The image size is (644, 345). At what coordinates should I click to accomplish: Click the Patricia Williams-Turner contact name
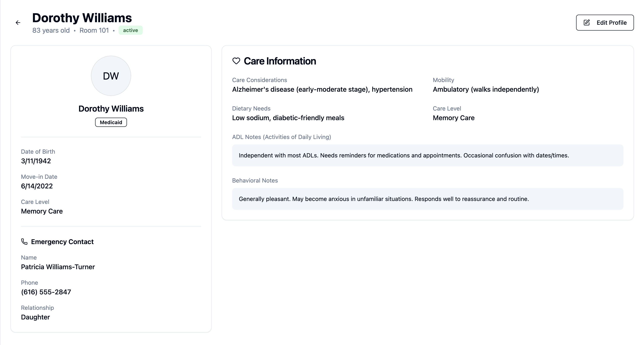pos(58,267)
